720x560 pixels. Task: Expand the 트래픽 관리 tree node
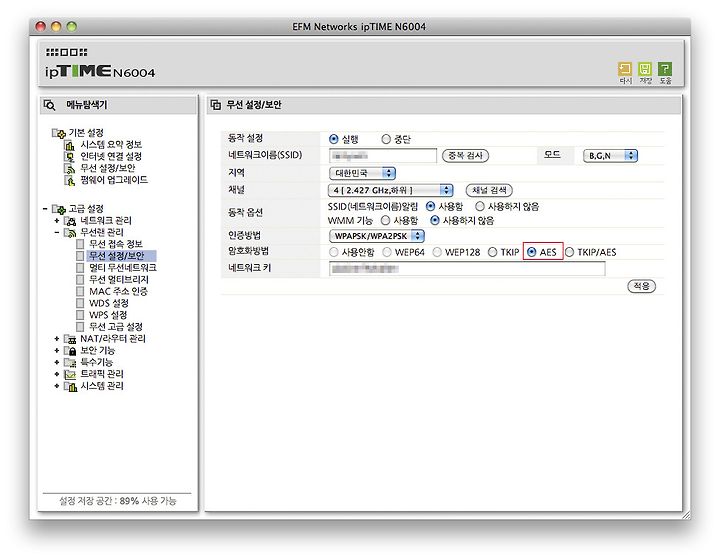pyautogui.click(x=56, y=375)
